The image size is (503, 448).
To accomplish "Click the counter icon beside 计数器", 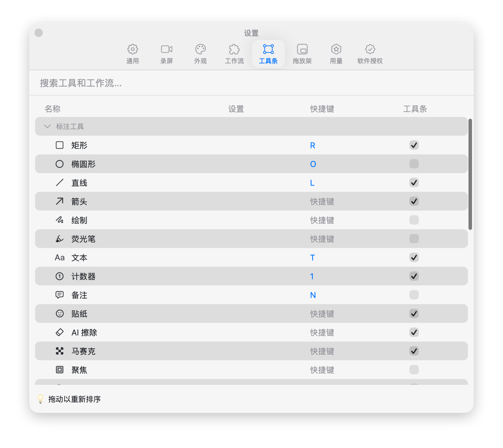I will [x=60, y=276].
